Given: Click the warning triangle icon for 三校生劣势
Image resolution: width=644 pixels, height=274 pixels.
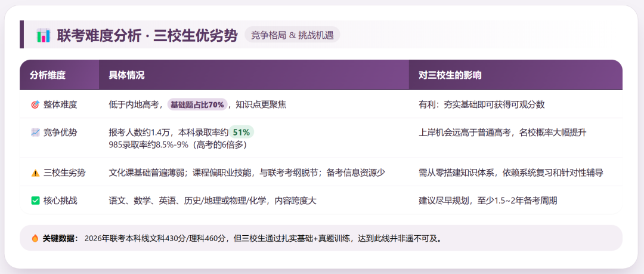Looking at the screenshot, I should (x=35, y=173).
